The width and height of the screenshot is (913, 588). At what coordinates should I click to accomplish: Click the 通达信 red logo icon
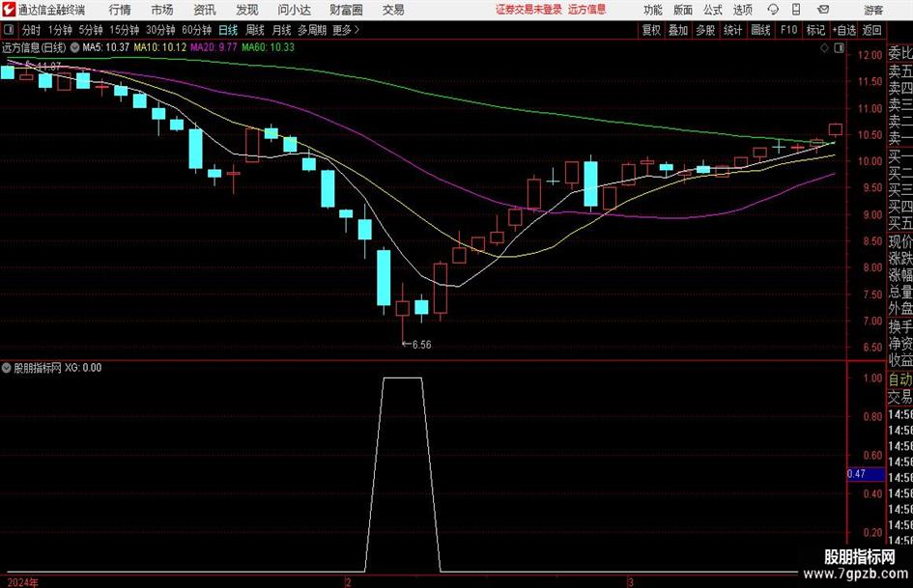(x=9, y=10)
